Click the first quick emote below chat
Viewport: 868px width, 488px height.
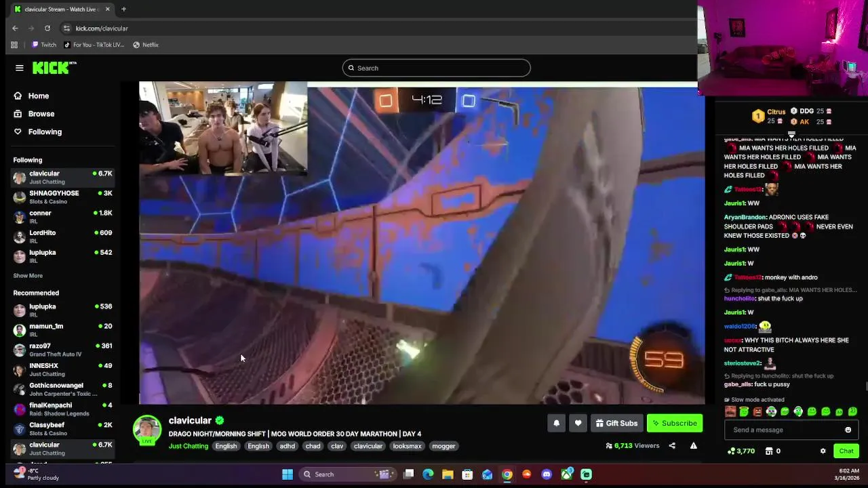click(730, 411)
